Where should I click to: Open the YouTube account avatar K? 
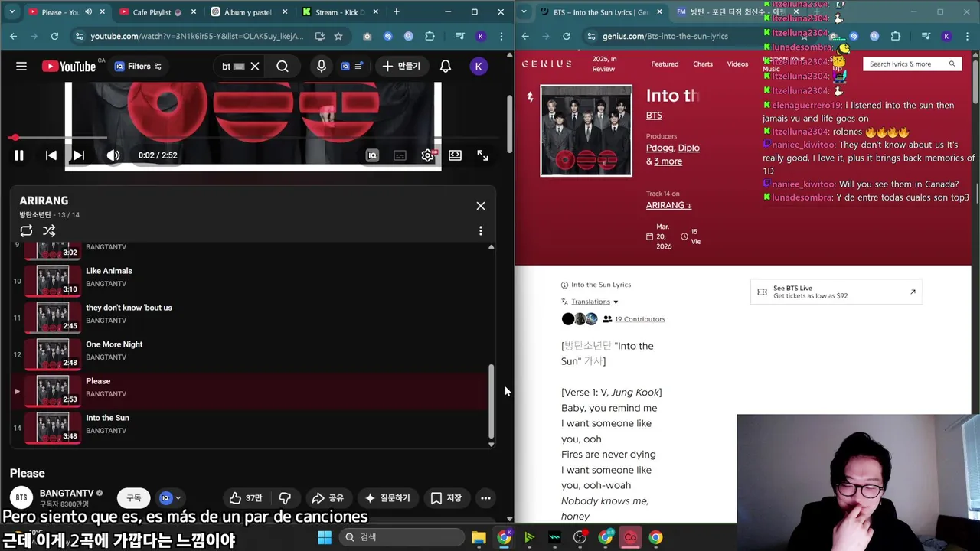(479, 67)
